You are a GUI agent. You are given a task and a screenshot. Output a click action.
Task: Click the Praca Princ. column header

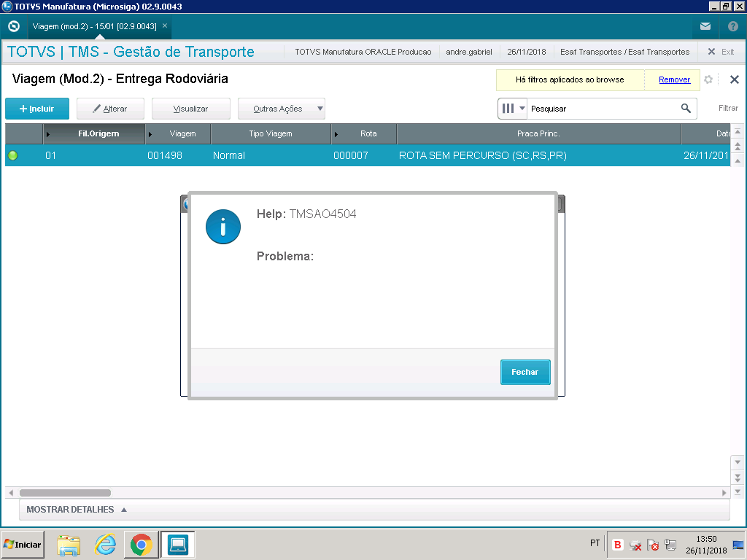tap(538, 134)
